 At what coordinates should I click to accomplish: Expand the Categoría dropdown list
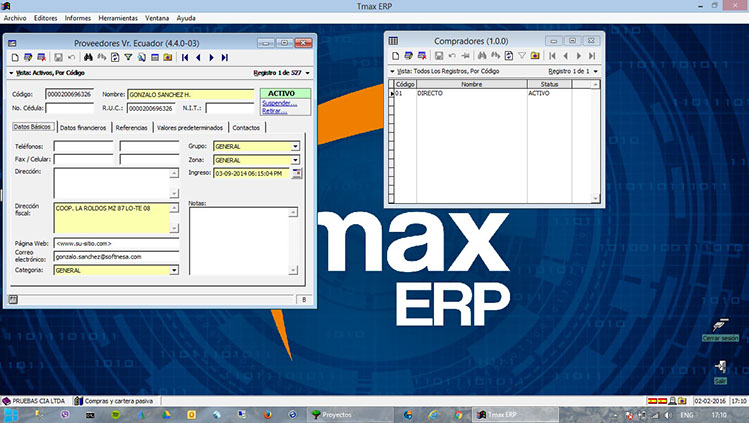click(x=174, y=270)
